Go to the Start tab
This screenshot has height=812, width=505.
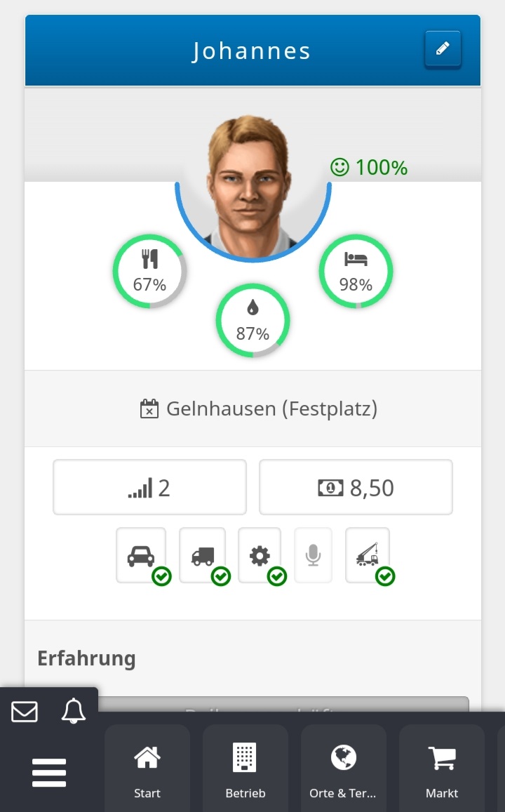click(x=147, y=771)
